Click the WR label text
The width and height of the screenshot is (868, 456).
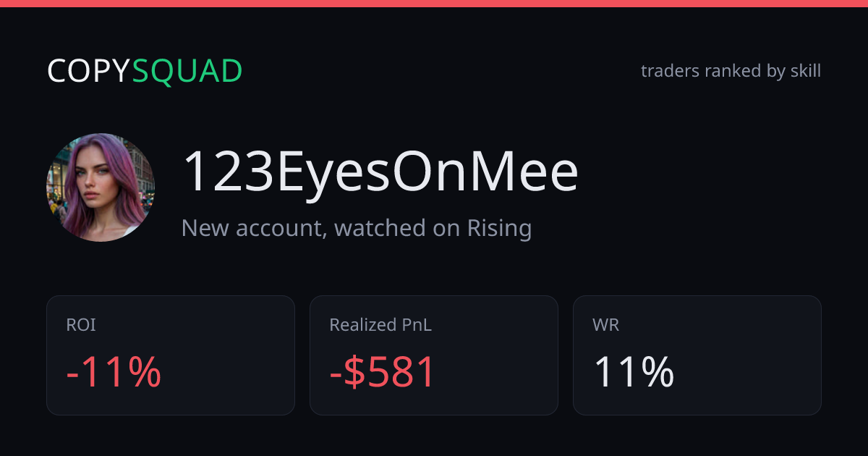605,326
